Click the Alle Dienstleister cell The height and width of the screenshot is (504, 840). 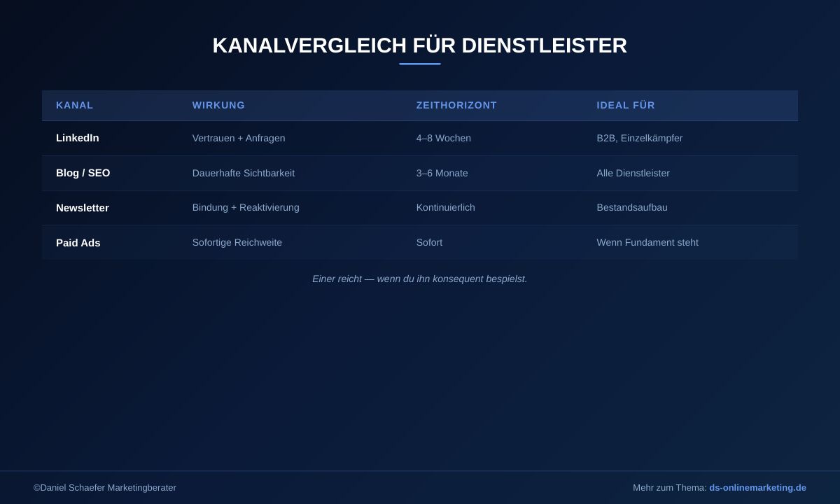[633, 173]
